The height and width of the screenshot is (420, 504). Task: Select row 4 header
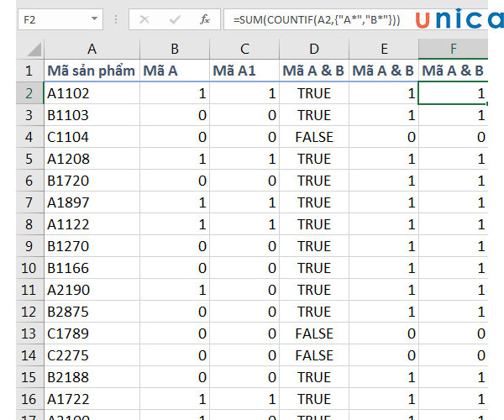click(29, 137)
